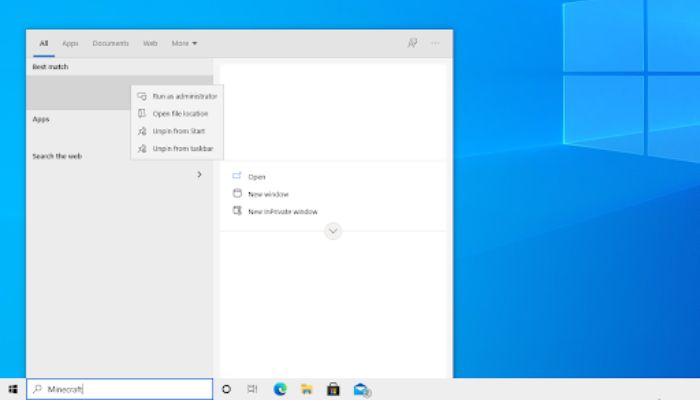Open the ellipsis options menu in search header
The height and width of the screenshot is (400, 700).
(x=435, y=43)
